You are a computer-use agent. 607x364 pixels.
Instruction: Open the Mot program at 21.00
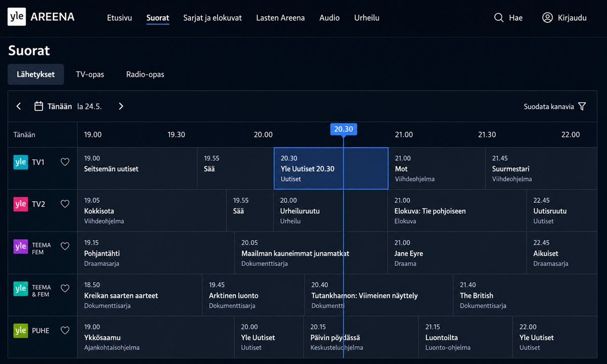(x=437, y=168)
